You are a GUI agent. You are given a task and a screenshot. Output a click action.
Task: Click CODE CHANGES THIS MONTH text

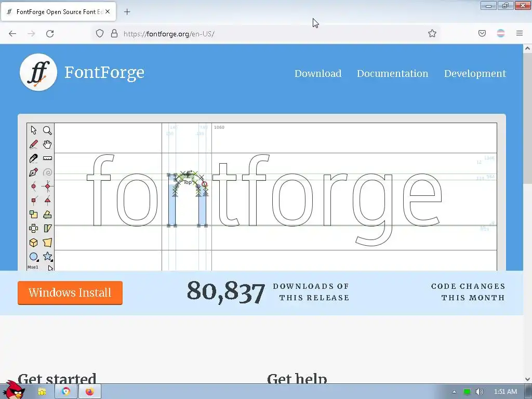468,292
